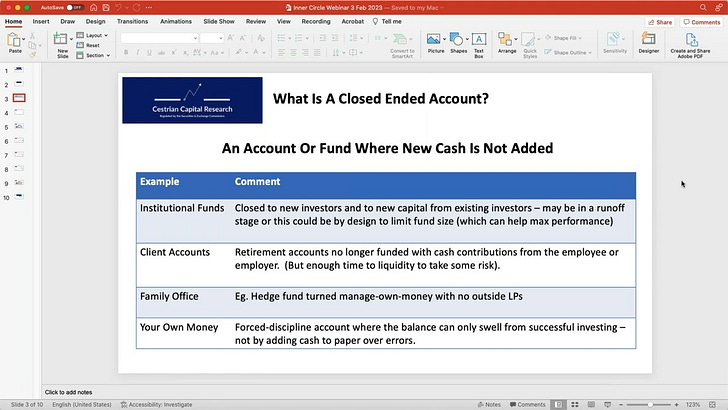Click the Share button

pos(660,22)
